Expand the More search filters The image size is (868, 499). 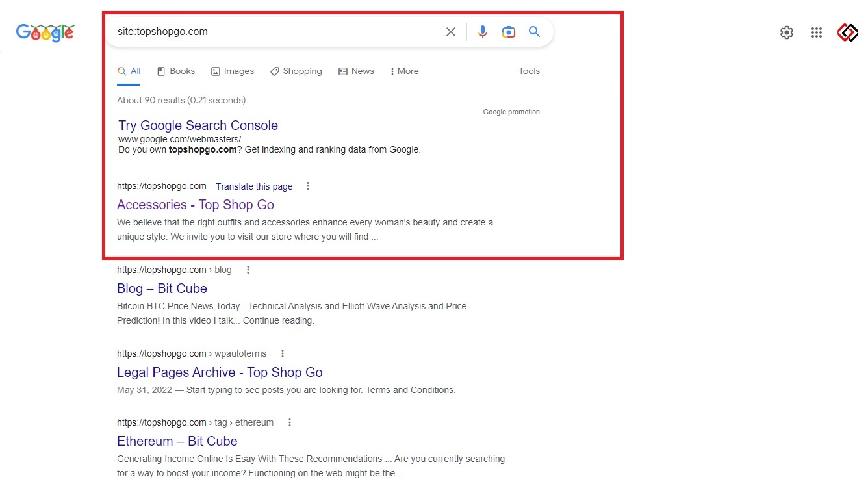tap(404, 71)
